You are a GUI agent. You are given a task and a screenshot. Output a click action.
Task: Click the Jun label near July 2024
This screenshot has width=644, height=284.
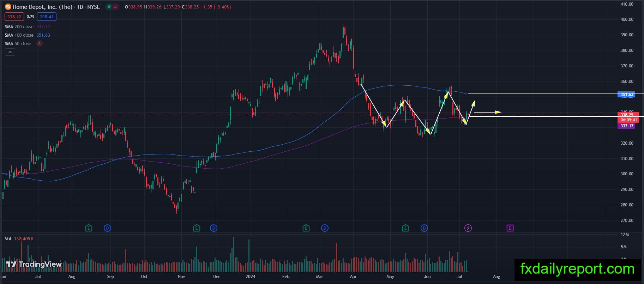[427, 277]
